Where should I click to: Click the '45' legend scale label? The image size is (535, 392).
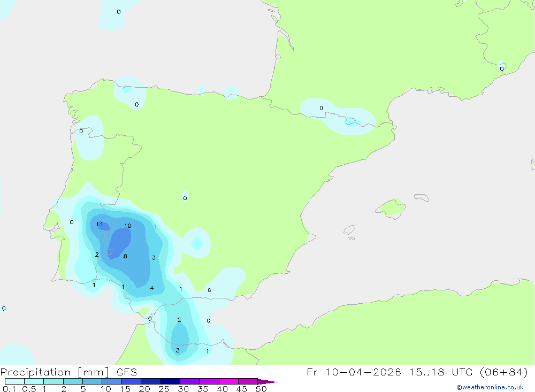pos(242,389)
